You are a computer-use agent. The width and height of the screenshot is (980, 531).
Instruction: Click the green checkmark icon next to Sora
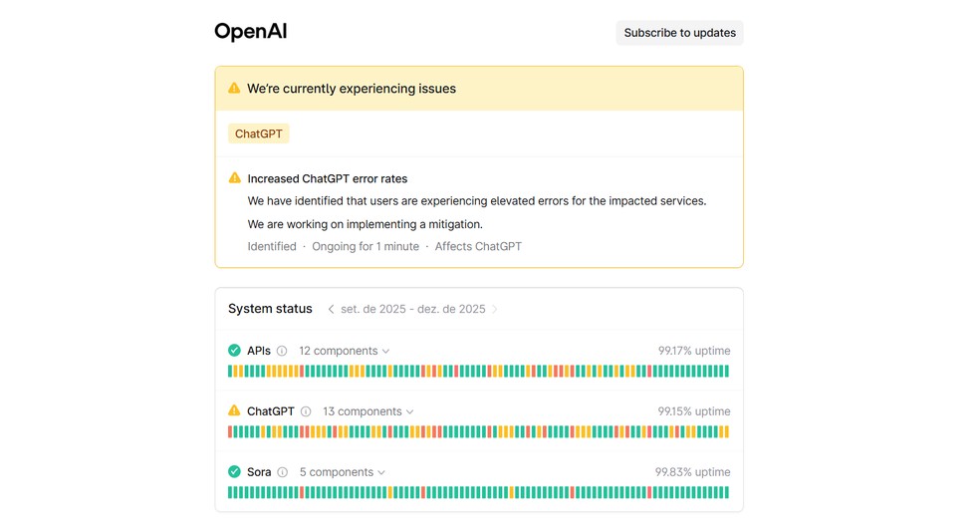234,472
